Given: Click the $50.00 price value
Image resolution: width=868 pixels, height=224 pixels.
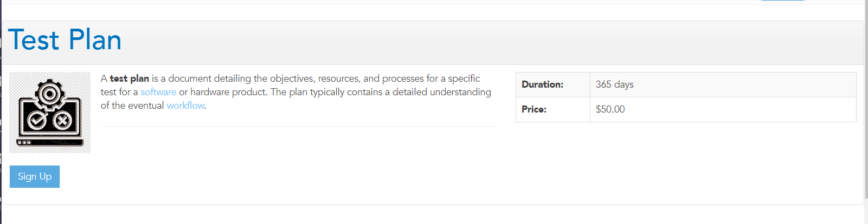Looking at the screenshot, I should [610, 109].
